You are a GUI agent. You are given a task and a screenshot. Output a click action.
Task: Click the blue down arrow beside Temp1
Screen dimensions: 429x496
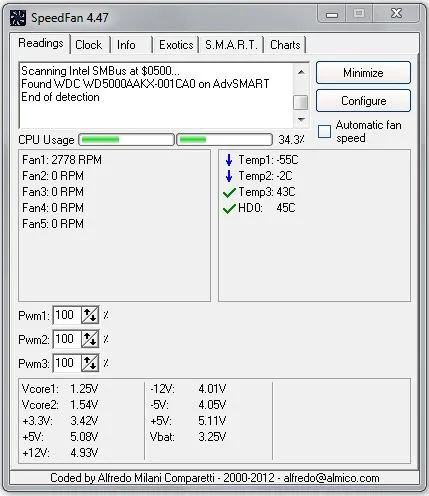(x=229, y=160)
